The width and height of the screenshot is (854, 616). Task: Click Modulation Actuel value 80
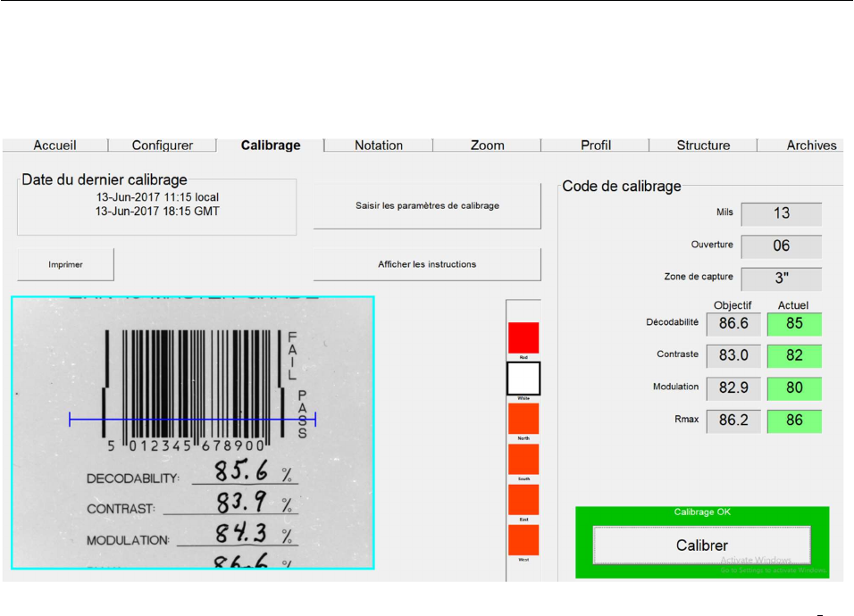click(x=794, y=388)
